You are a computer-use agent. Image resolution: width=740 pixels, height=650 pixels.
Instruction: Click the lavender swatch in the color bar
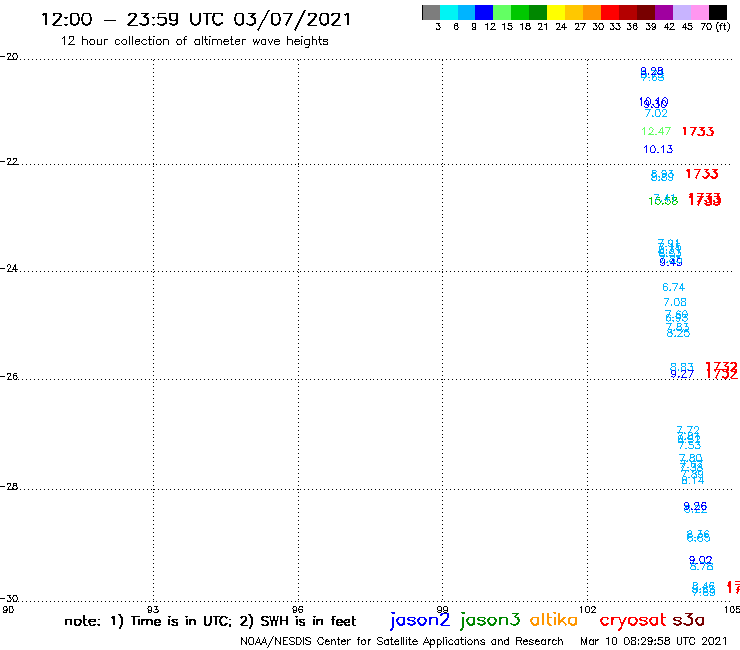tap(682, 13)
